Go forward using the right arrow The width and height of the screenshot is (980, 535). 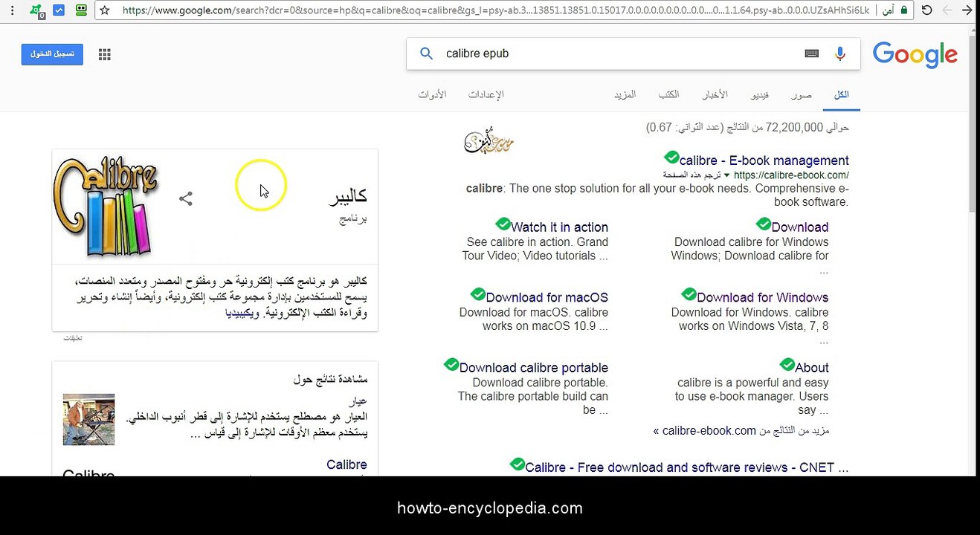(966, 10)
